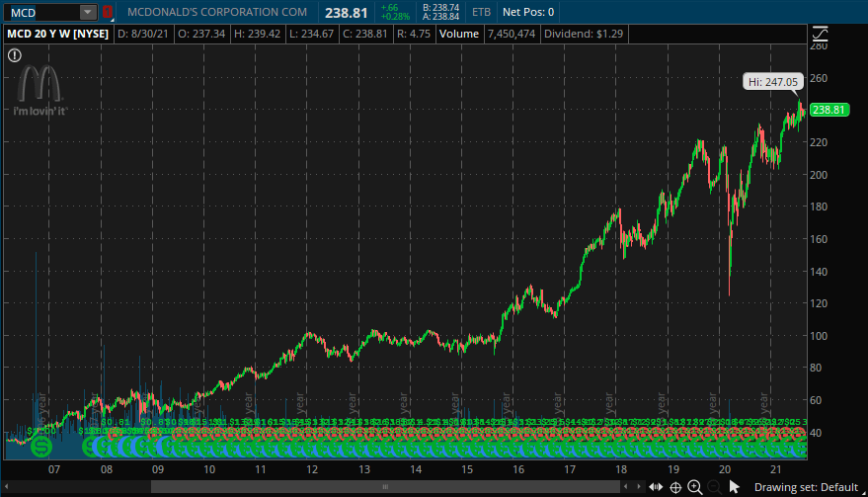
Task: Click the A: 238.84 ask quote
Action: point(440,17)
